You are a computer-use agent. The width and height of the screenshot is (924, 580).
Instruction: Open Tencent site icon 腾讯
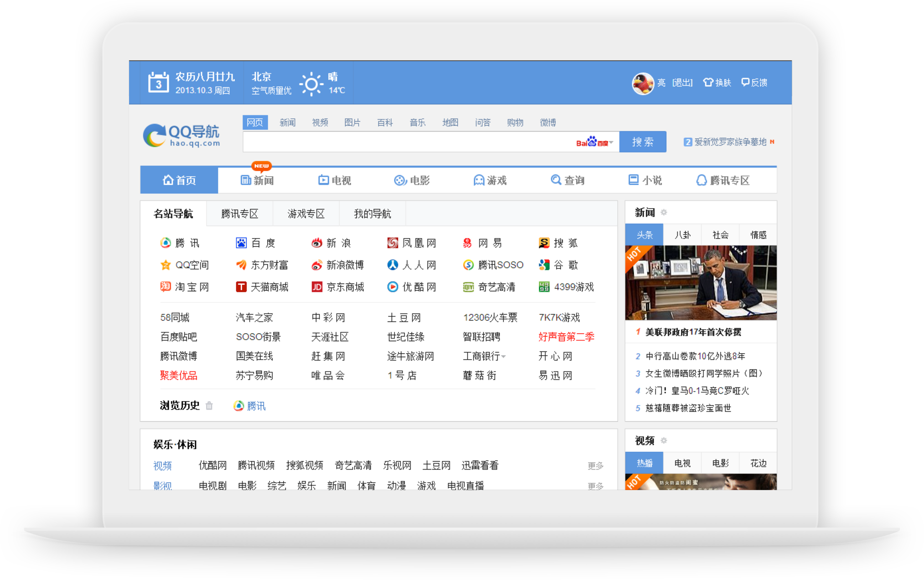(165, 243)
